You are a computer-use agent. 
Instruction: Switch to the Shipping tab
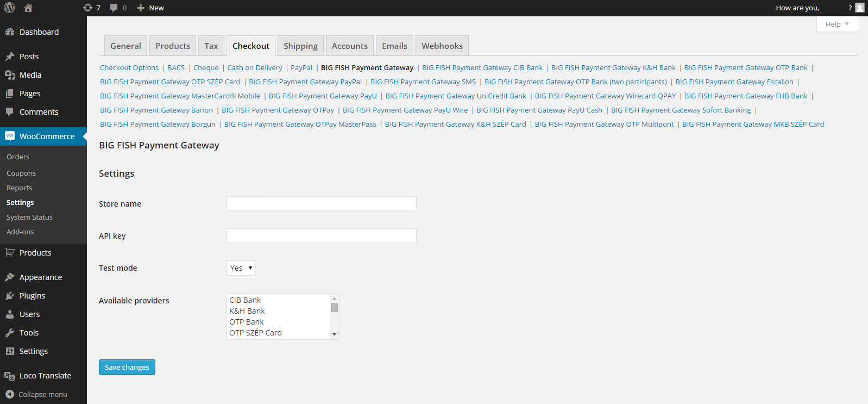tap(300, 46)
